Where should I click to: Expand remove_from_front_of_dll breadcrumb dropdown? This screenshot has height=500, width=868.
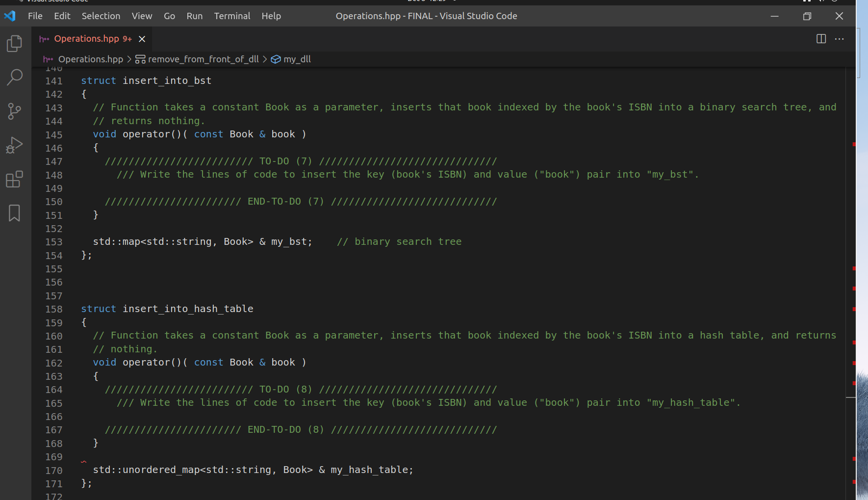204,59
